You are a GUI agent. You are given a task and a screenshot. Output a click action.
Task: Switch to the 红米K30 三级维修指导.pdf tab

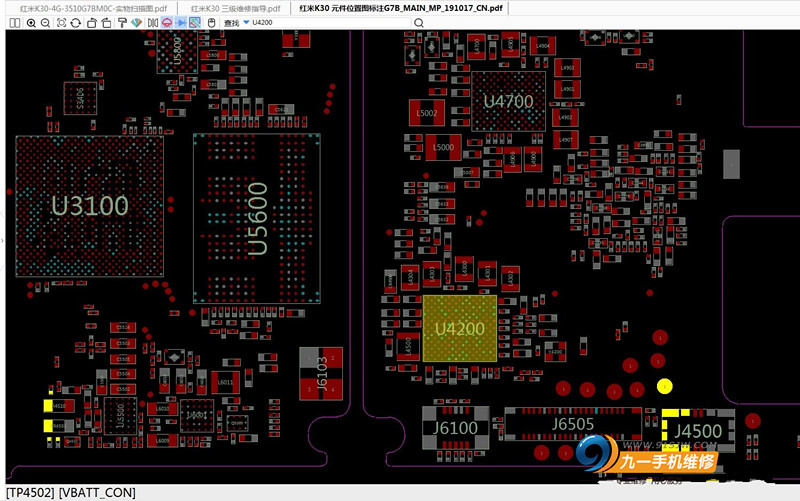pos(235,8)
